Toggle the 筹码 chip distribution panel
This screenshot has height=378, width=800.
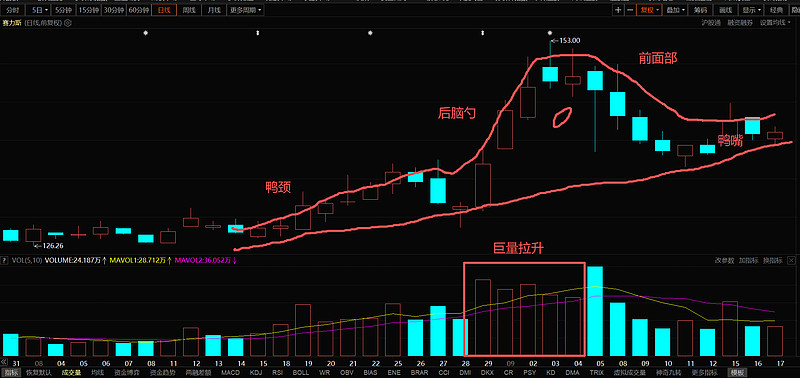point(701,10)
